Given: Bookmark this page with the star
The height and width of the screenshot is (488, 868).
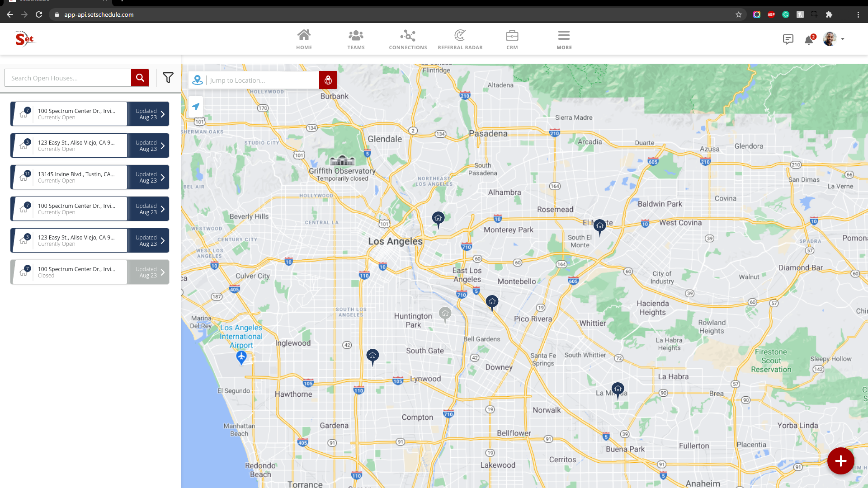Looking at the screenshot, I should coord(739,14).
